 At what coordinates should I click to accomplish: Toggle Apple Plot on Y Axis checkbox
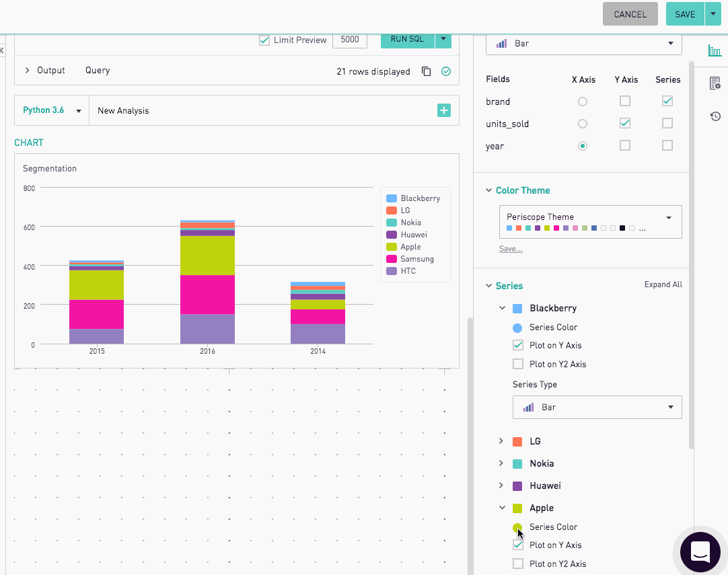click(518, 545)
